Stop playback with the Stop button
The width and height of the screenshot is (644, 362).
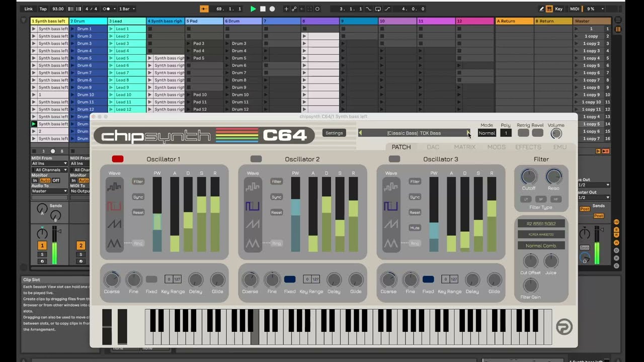coord(263,9)
